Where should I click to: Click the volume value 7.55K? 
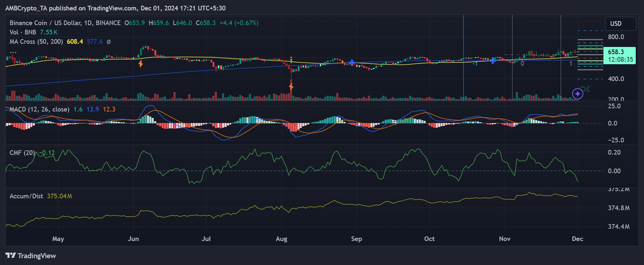[x=48, y=32]
